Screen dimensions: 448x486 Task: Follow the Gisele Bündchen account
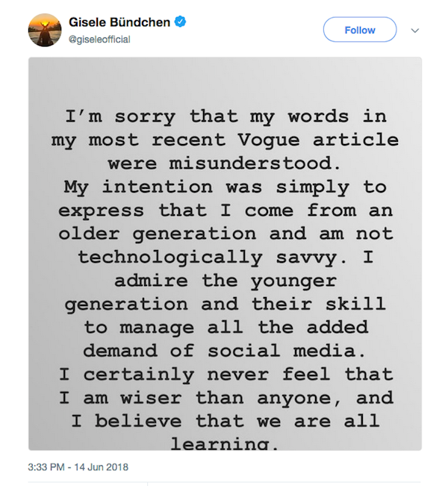[x=360, y=30]
